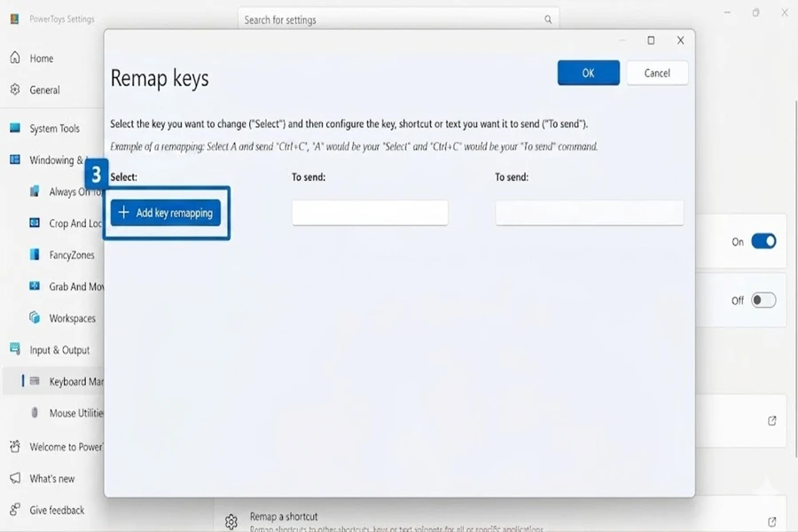Click the General gear icon

point(15,89)
